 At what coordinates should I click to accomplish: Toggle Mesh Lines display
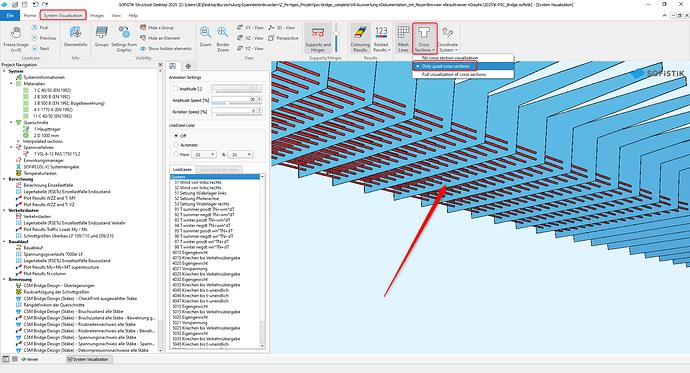click(403, 38)
